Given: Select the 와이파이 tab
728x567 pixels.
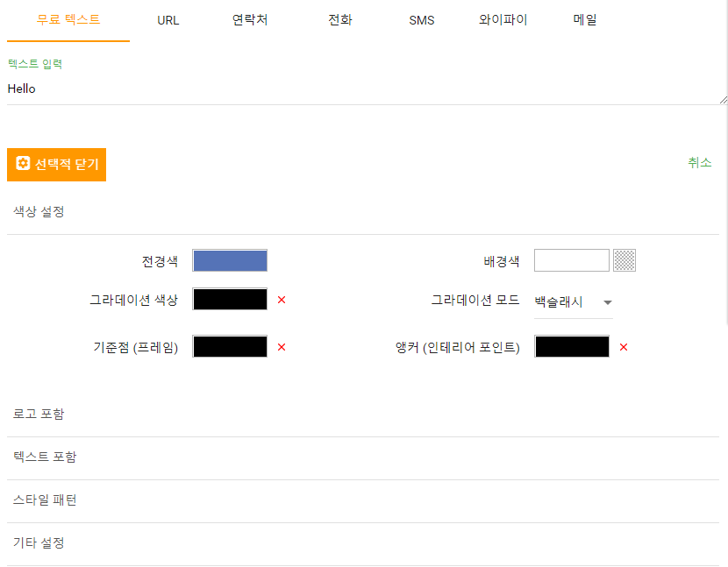Looking at the screenshot, I should click(503, 19).
